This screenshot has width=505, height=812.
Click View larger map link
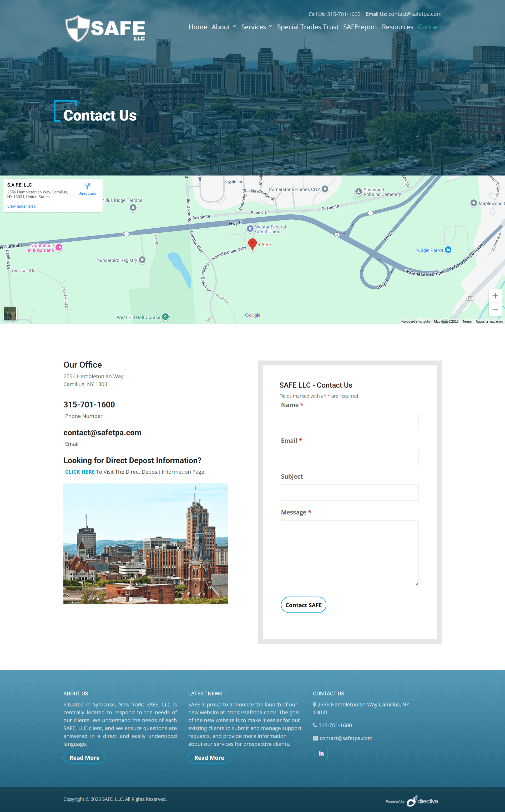coord(21,206)
